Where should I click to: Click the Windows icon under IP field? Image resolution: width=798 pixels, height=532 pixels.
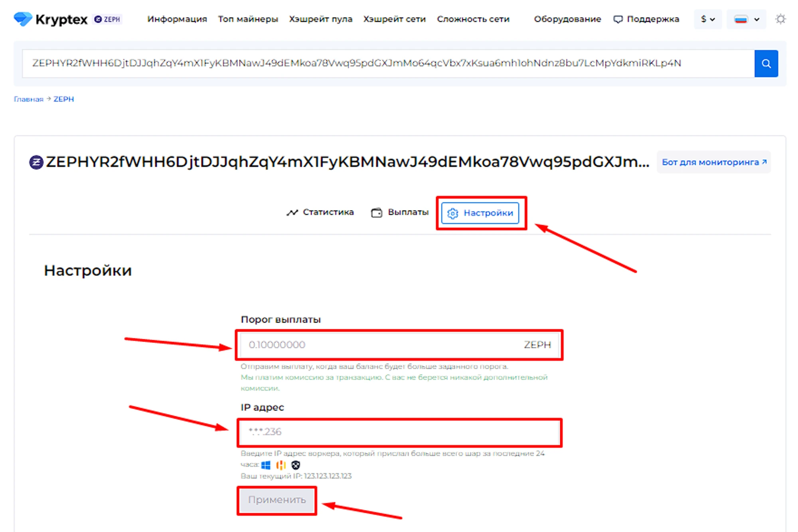pos(266,465)
